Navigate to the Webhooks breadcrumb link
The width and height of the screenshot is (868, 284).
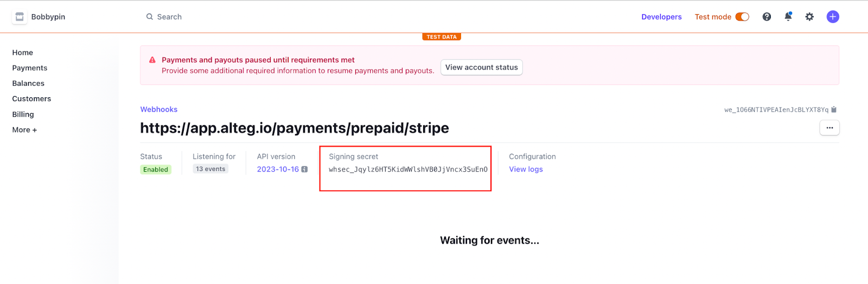159,110
